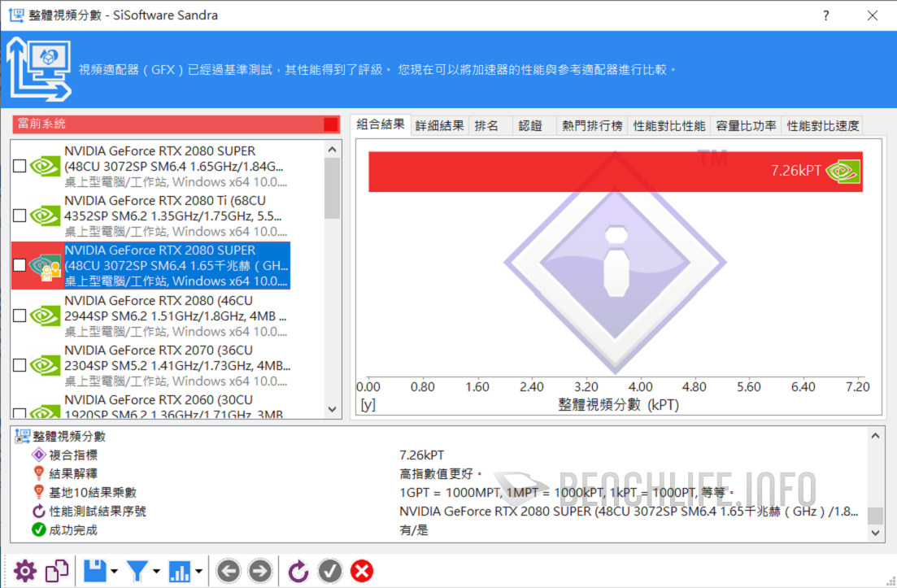The height and width of the screenshot is (588, 897).
Task: Click the blue save floppy disk icon
Action: tap(95, 571)
